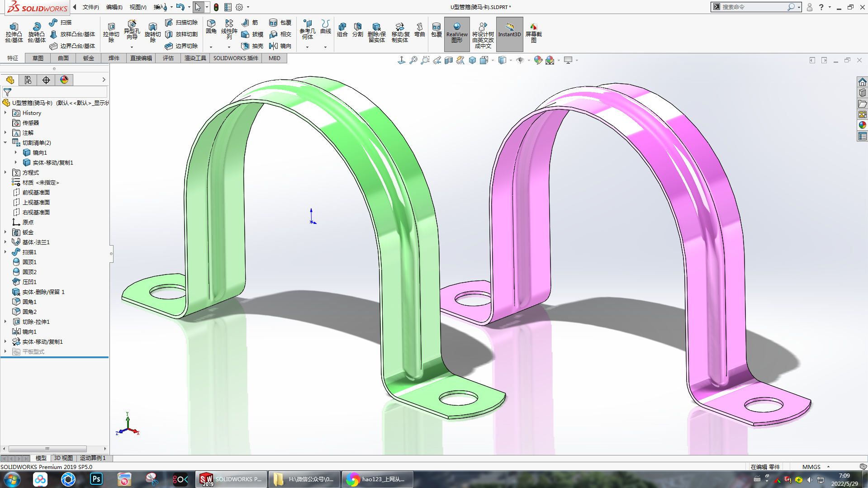Switch to the 钣金 sheet metal tab
Screen dimensions: 868x488
[x=88, y=58]
